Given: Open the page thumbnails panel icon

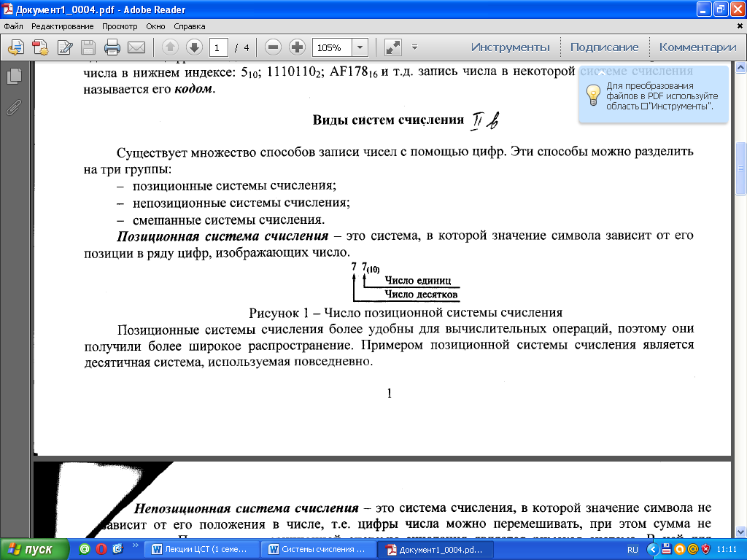Looking at the screenshot, I should (x=15, y=76).
